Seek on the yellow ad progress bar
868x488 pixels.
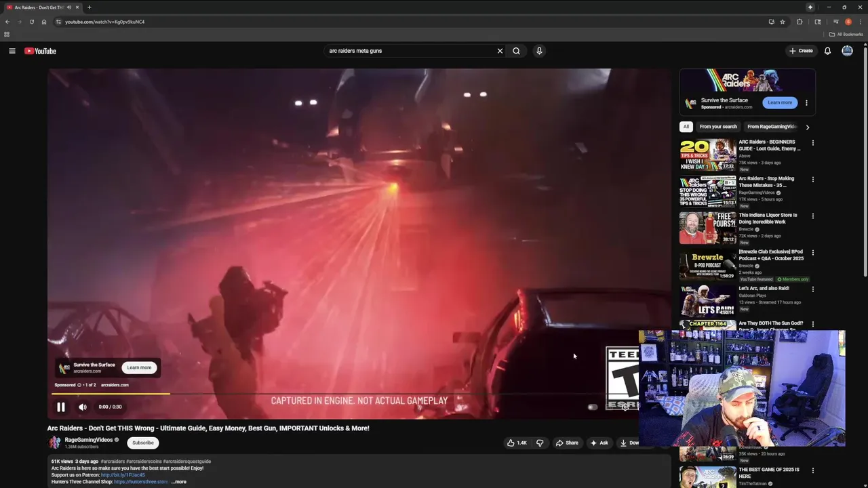pyautogui.click(x=112, y=394)
